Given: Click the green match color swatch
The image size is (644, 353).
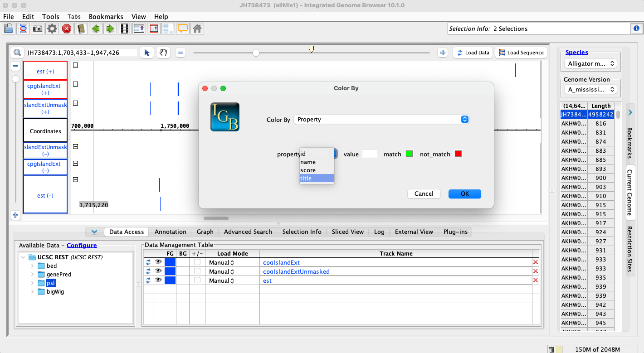Looking at the screenshot, I should coord(410,154).
